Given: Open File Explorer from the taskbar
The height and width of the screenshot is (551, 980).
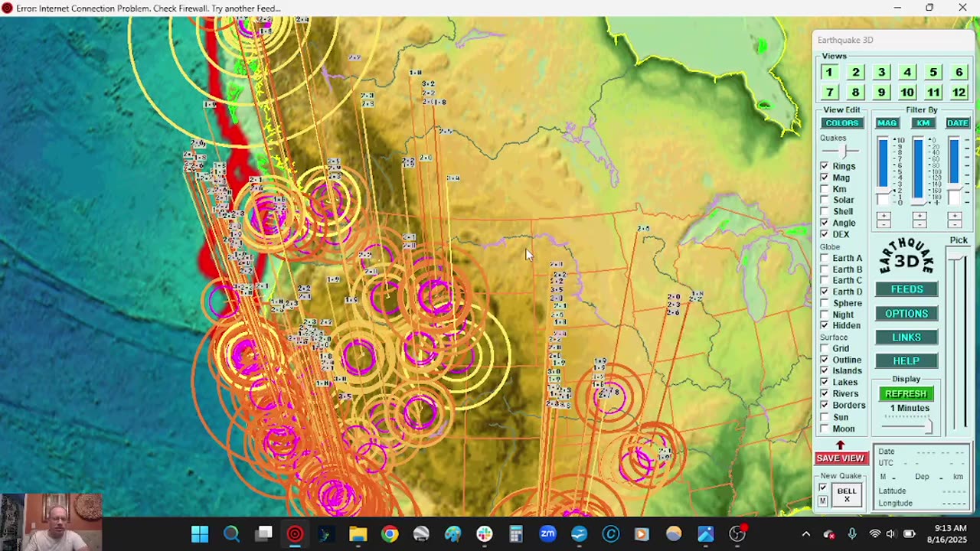Looking at the screenshot, I should (x=358, y=534).
